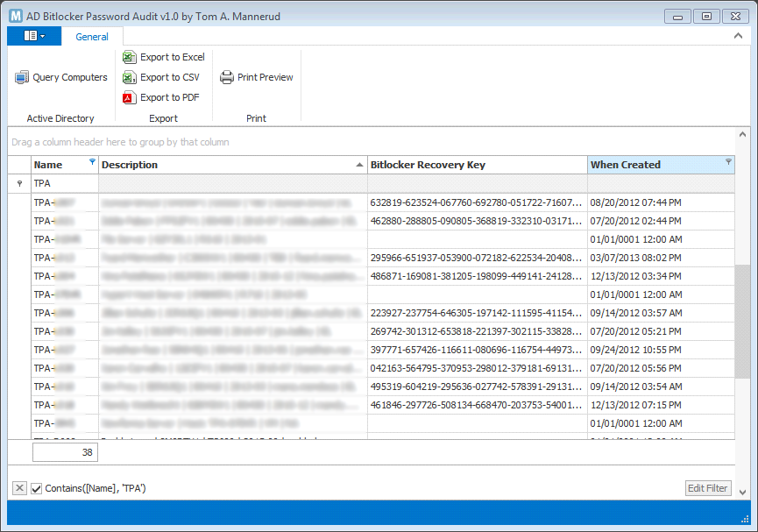This screenshot has width=758, height=532.
Task: Select the recovery key starting 042163-564795
Action: pos(478,368)
